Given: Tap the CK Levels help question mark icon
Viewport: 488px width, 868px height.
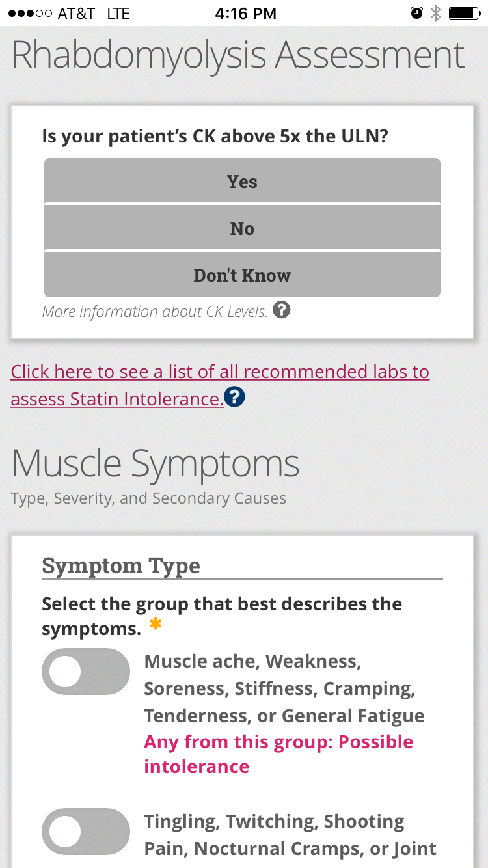Looking at the screenshot, I should pos(281,310).
